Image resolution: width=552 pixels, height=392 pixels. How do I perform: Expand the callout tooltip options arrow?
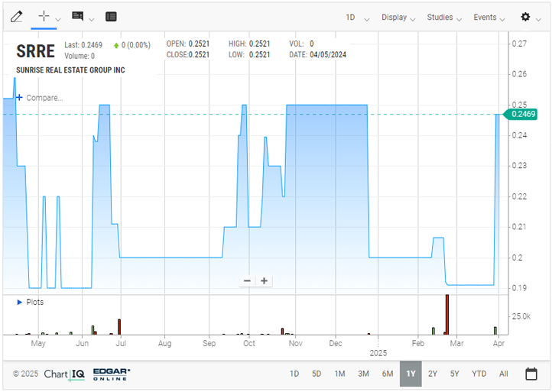pyautogui.click(x=92, y=19)
